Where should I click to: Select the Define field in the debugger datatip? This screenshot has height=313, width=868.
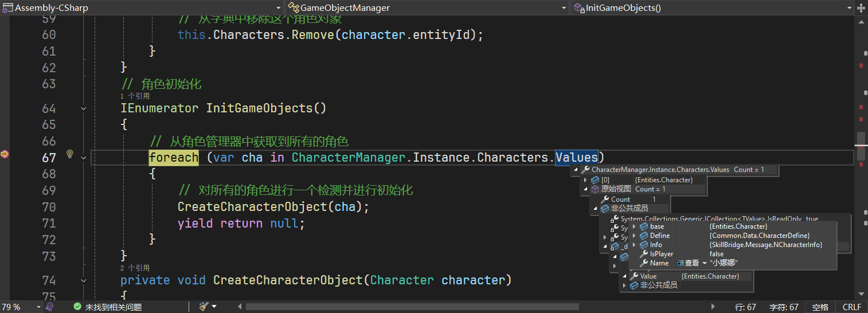[x=659, y=236]
